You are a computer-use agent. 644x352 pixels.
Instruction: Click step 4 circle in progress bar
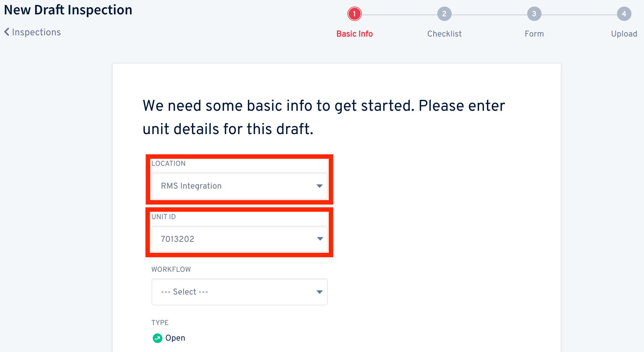(x=624, y=14)
